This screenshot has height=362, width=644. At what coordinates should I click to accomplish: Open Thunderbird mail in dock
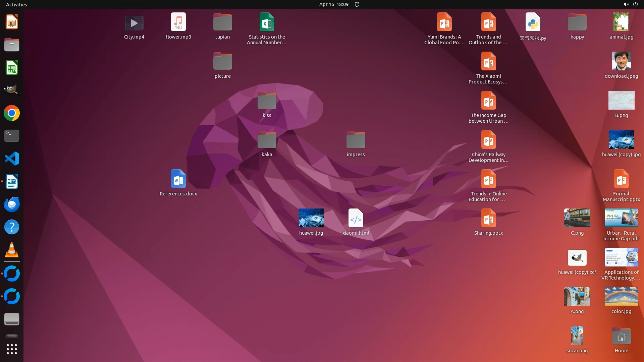(12, 204)
